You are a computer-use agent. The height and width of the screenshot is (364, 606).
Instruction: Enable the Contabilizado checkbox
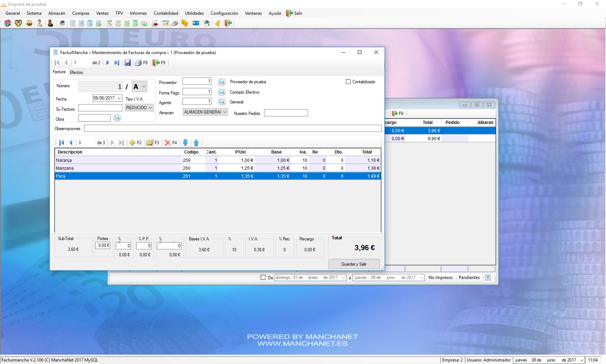pyautogui.click(x=348, y=82)
